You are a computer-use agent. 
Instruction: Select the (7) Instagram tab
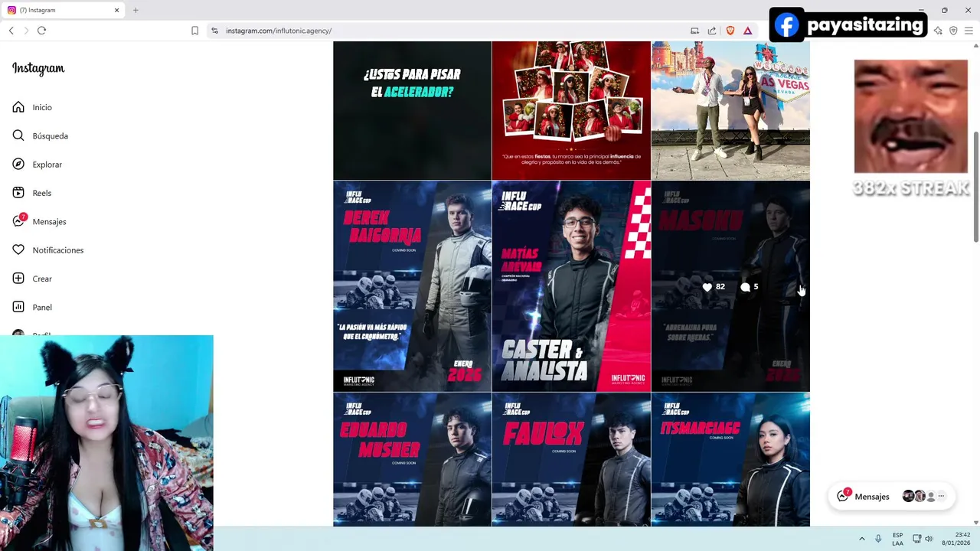(63, 10)
